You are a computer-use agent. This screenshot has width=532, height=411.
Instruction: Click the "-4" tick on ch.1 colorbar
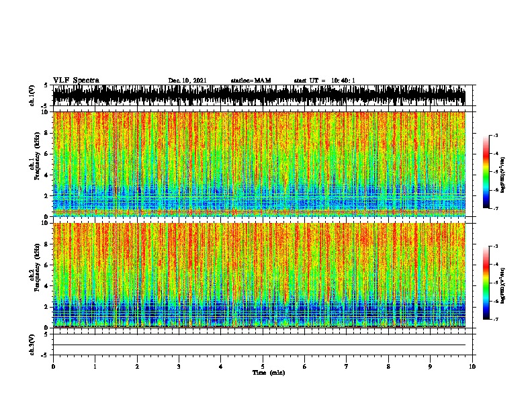496,154
